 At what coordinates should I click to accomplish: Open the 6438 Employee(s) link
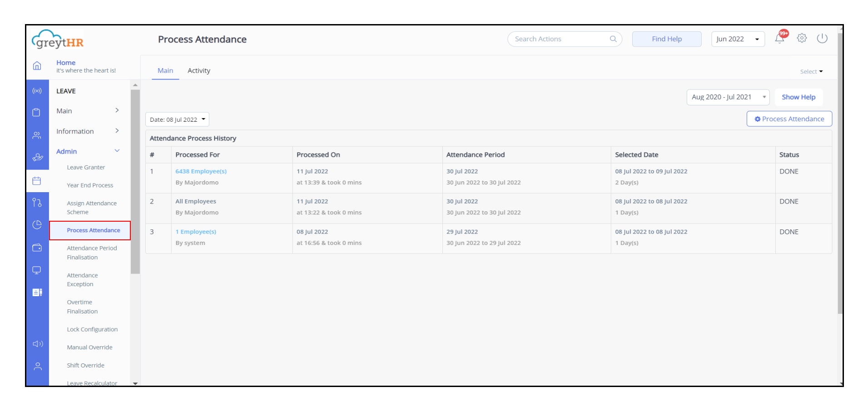tap(201, 171)
